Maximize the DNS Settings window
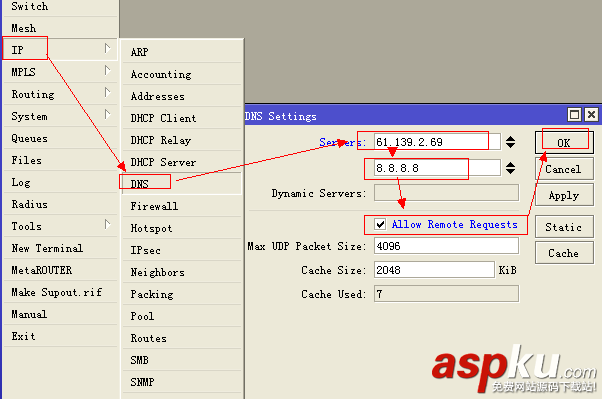This screenshot has width=602, height=399. click(574, 115)
